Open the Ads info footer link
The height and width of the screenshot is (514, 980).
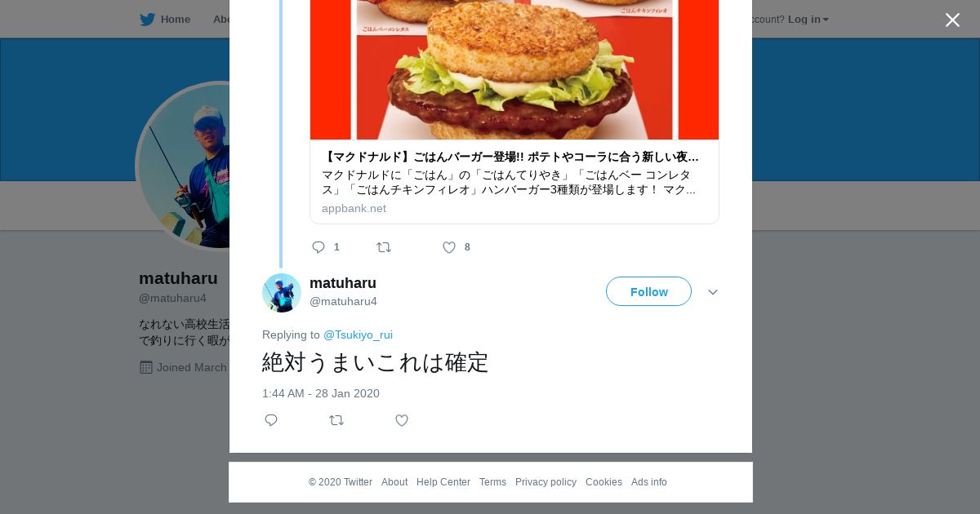pos(649,482)
